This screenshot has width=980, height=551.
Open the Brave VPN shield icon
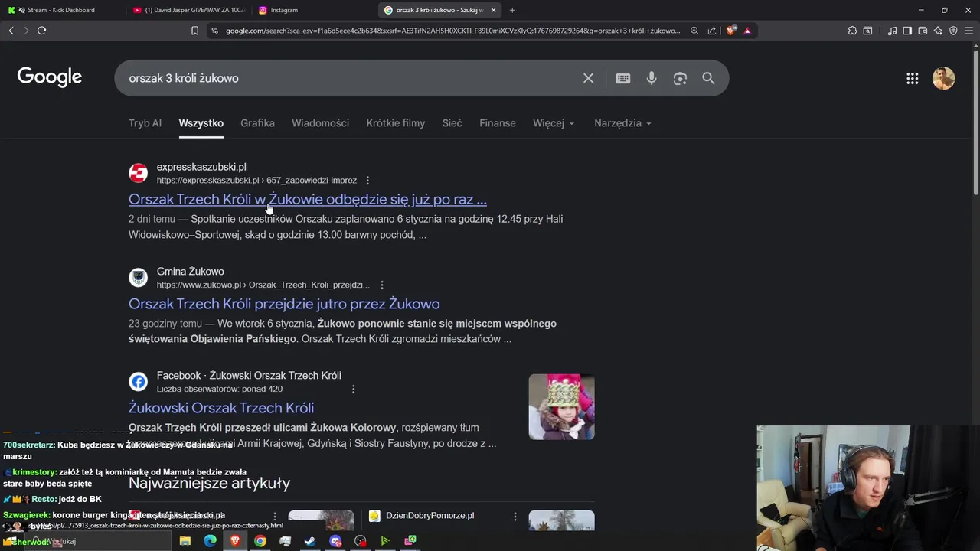coord(953,31)
